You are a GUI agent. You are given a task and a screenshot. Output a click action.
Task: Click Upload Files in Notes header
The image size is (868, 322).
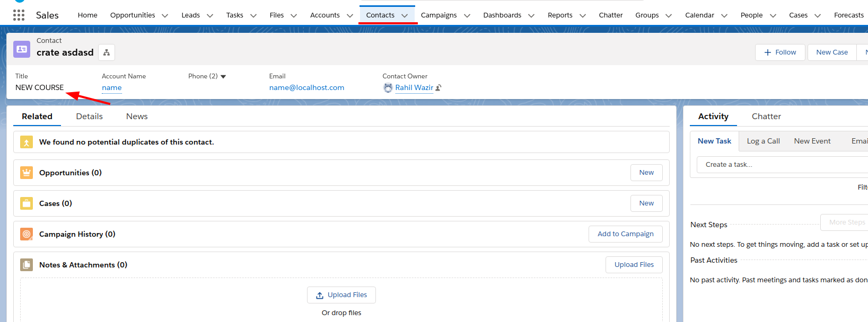click(x=634, y=265)
